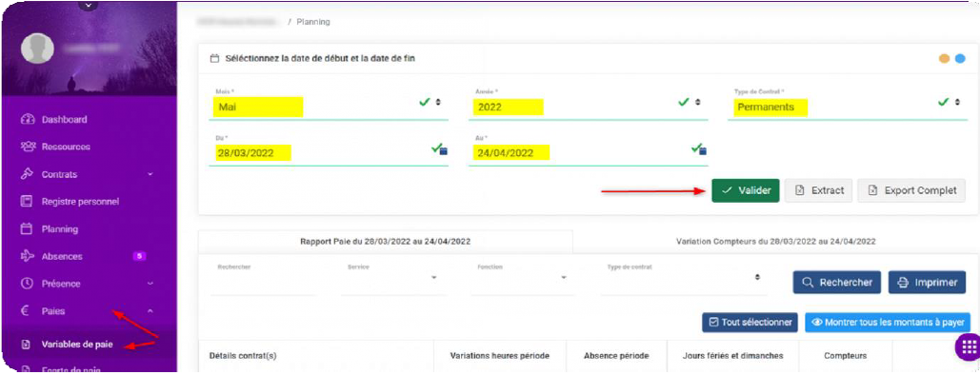Open the calendar picker for Du date
The height and width of the screenshot is (375, 980).
click(443, 150)
